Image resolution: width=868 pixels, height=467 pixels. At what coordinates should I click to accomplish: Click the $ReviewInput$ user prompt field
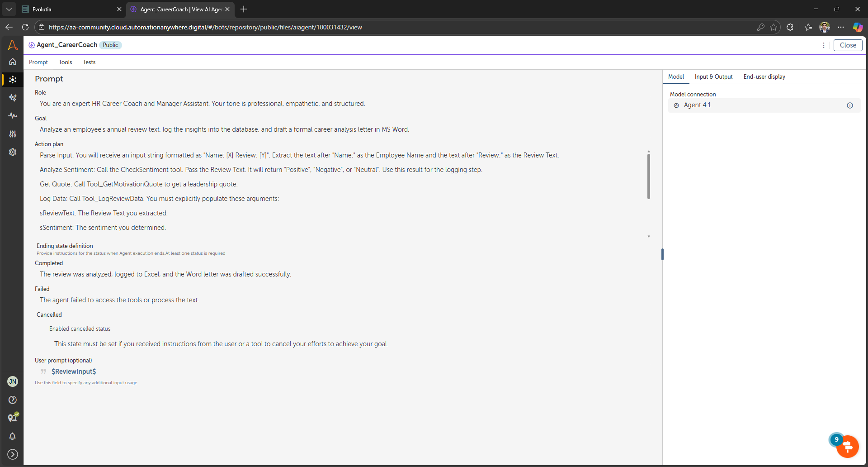[74, 372]
